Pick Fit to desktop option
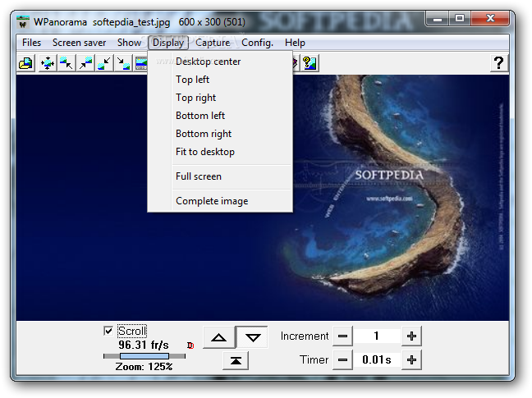This screenshot has width=532, height=398. pos(220,152)
